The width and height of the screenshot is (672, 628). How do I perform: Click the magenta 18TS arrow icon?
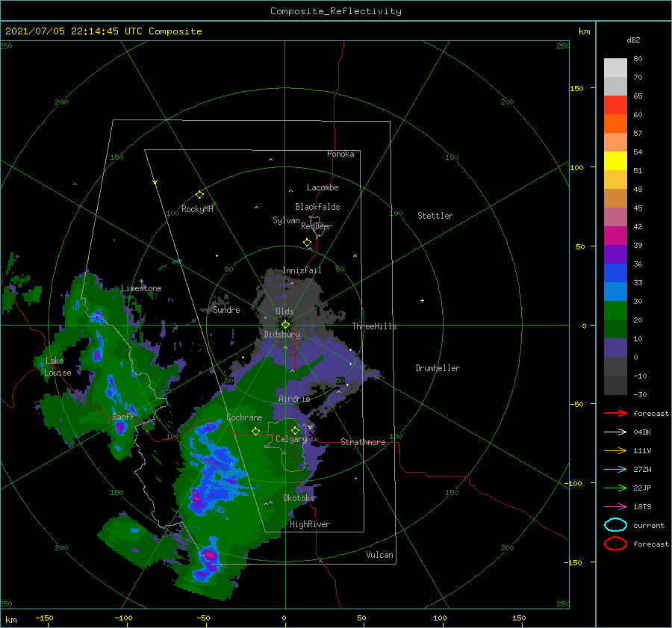(x=615, y=507)
